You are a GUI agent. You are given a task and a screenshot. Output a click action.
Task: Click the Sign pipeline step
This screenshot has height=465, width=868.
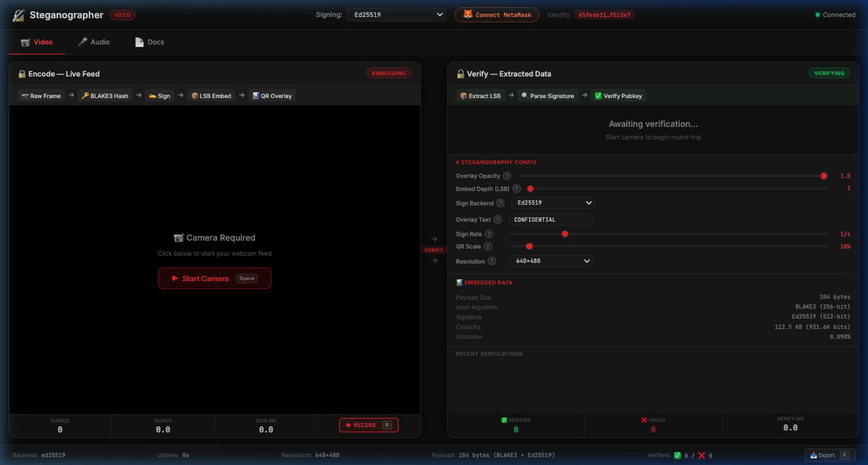tap(159, 95)
